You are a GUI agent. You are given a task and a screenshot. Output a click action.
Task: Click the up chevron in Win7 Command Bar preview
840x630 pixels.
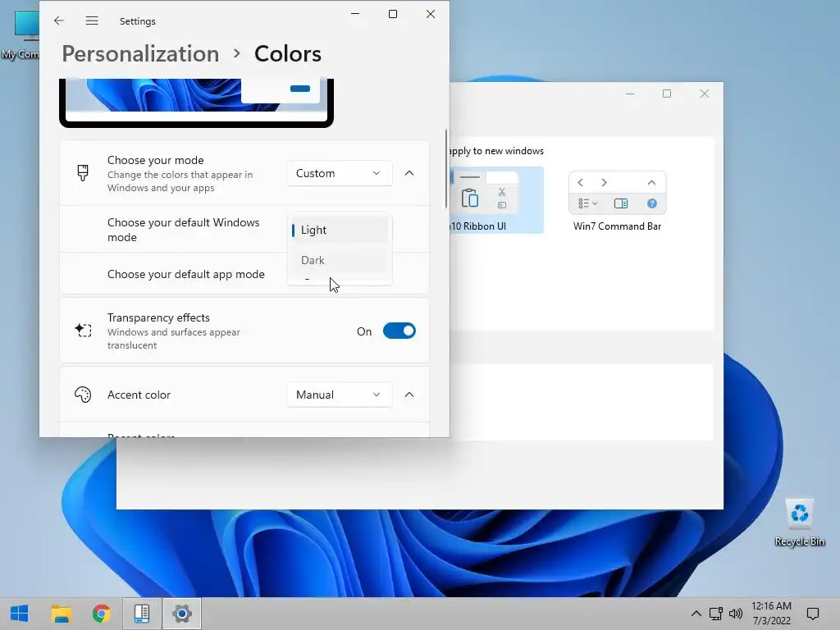pos(651,183)
